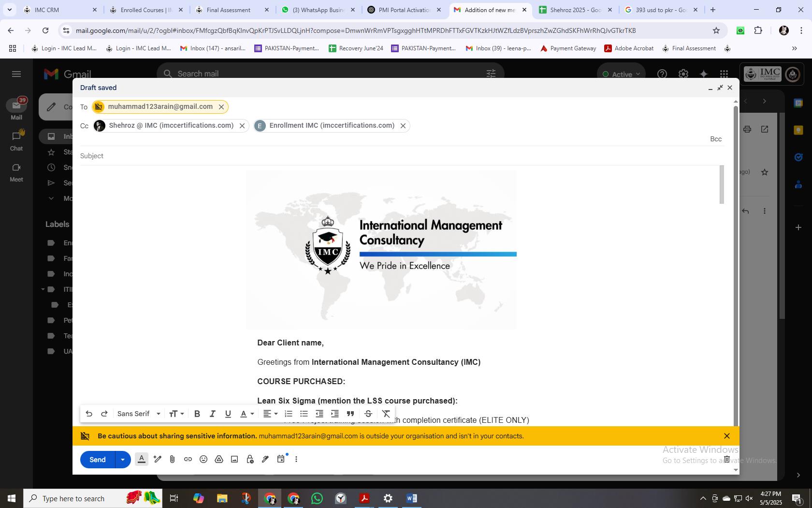Switch to 393 usd to pkr tab
The image size is (812, 508).
661,10
